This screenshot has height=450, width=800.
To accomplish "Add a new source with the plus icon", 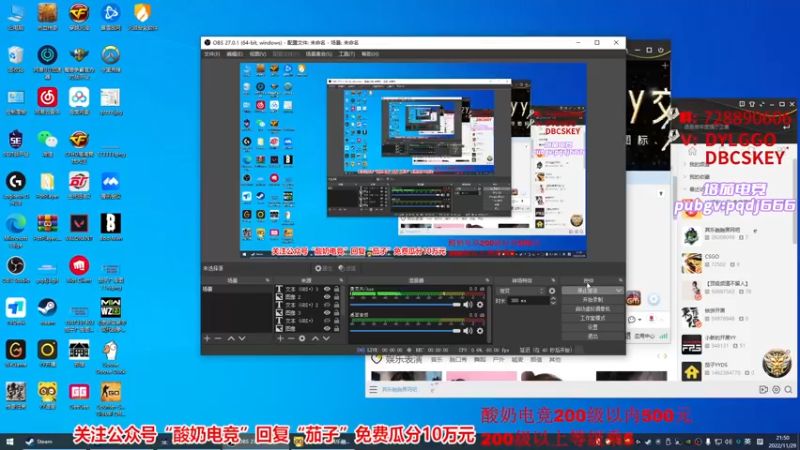I will click(280, 338).
